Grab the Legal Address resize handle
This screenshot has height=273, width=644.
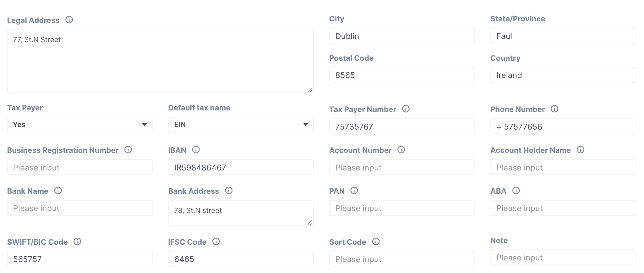click(x=310, y=90)
